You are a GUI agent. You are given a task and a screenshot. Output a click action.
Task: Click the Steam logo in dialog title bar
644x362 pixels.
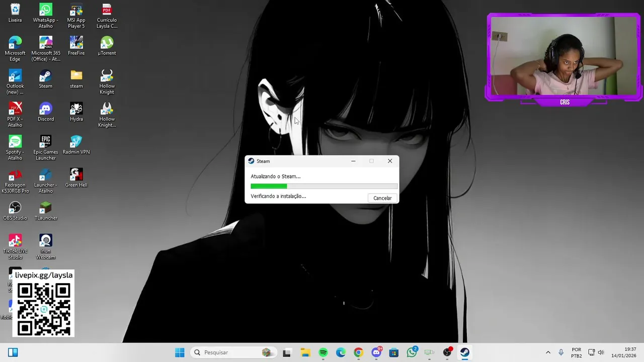coord(251,161)
